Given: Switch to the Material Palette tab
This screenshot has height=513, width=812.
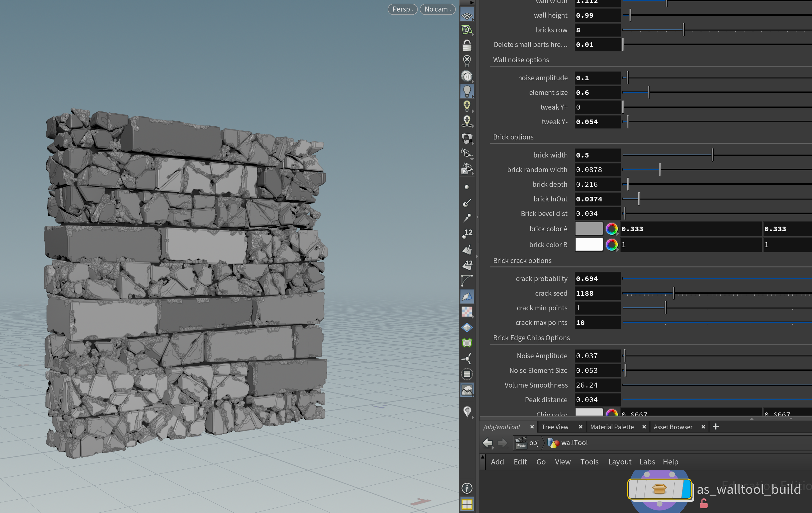Looking at the screenshot, I should coord(612,427).
